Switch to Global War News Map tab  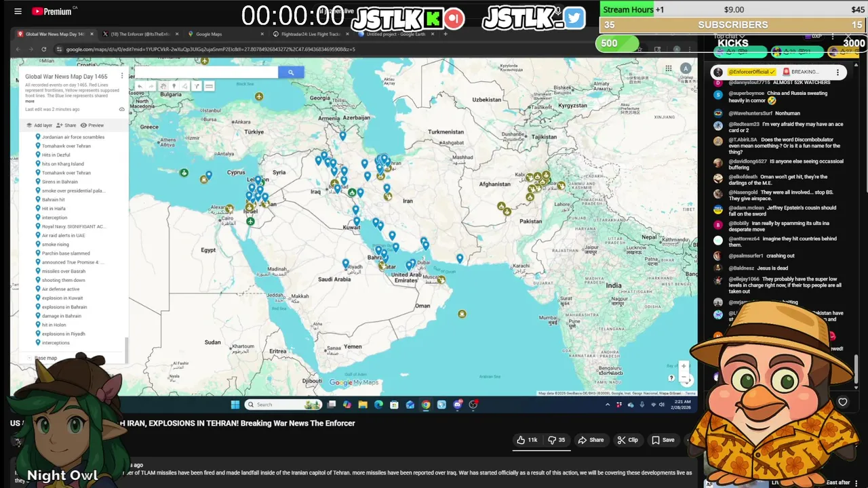coord(56,34)
